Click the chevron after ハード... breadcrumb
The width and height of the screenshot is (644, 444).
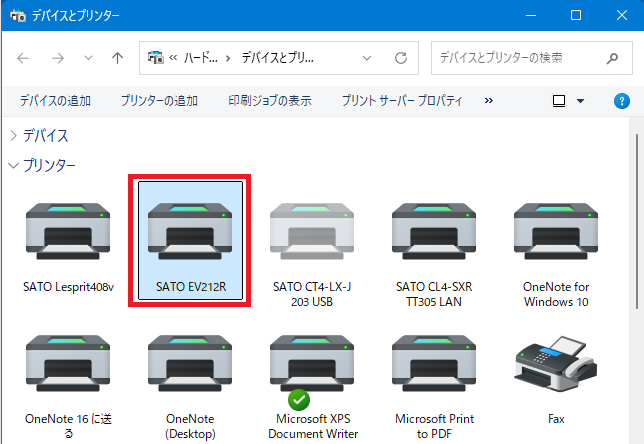tap(228, 58)
